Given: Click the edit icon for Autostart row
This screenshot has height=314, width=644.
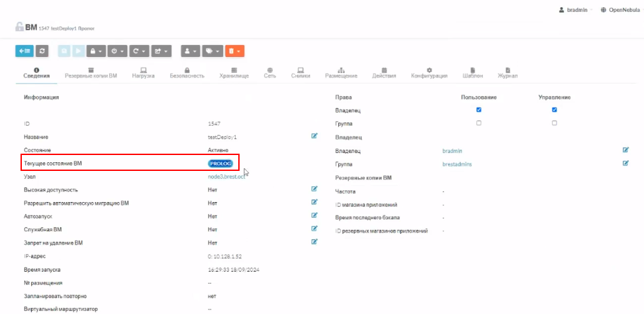Looking at the screenshot, I should pyautogui.click(x=315, y=215).
